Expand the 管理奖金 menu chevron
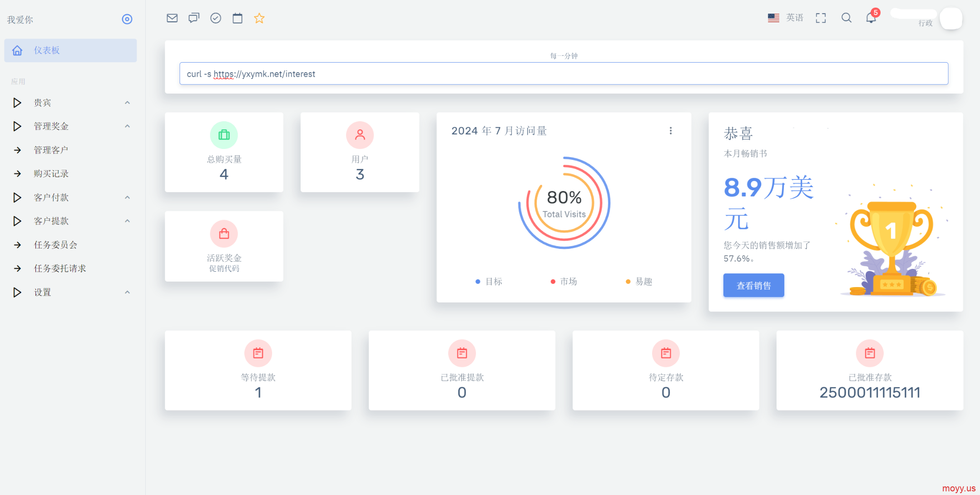 coord(128,126)
